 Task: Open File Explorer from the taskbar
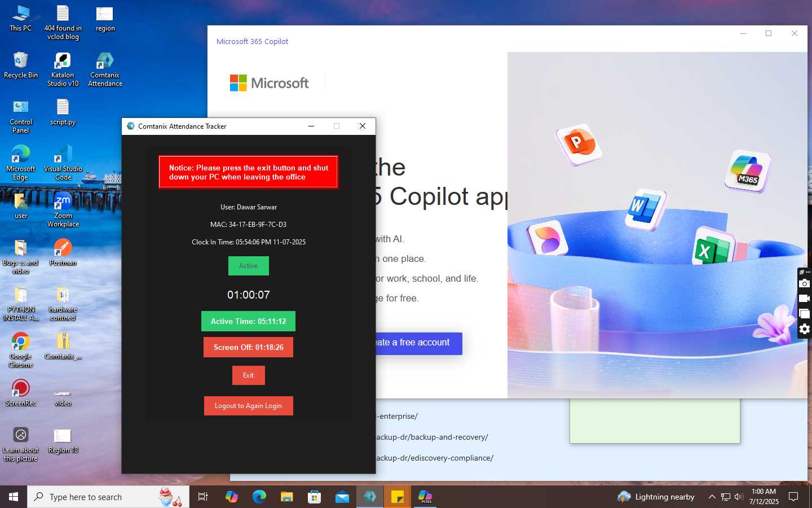(x=286, y=497)
